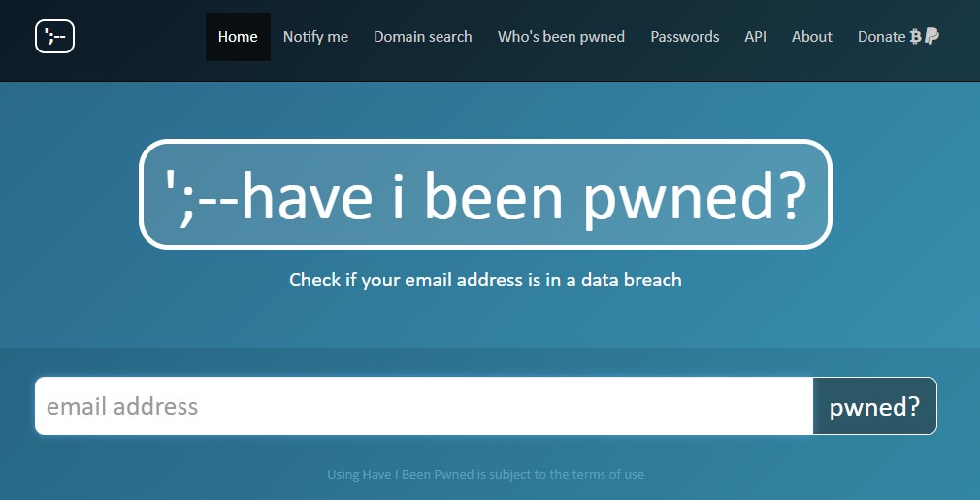
Task: Click the ';-- logo icon in the header
Action: (x=54, y=36)
